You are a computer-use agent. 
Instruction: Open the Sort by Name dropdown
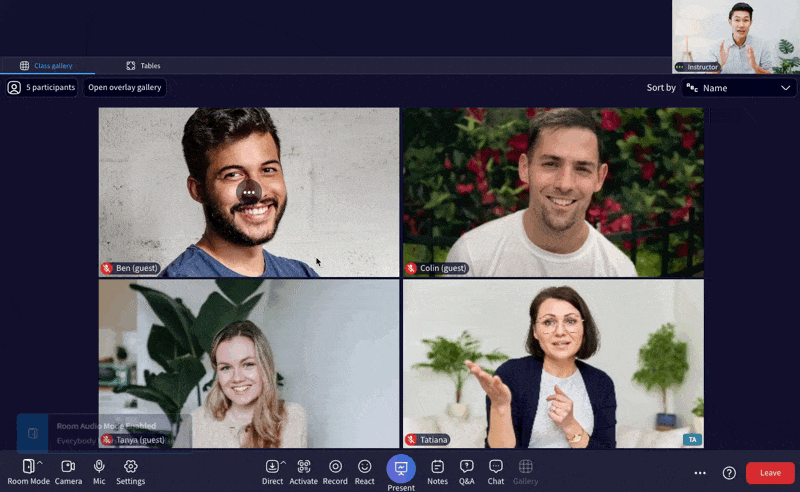[x=739, y=88]
